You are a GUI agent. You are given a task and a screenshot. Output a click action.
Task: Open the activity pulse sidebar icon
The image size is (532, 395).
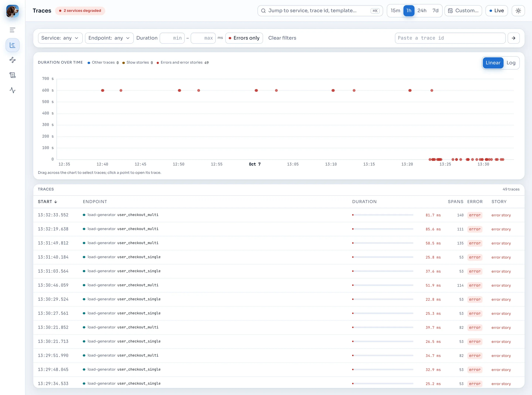[12, 90]
